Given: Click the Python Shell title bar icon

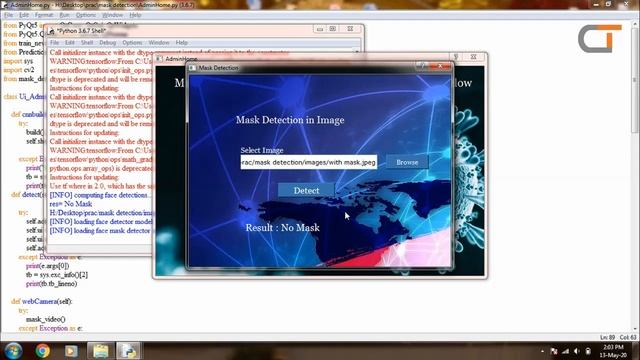Looking at the screenshot, I should (51, 31).
